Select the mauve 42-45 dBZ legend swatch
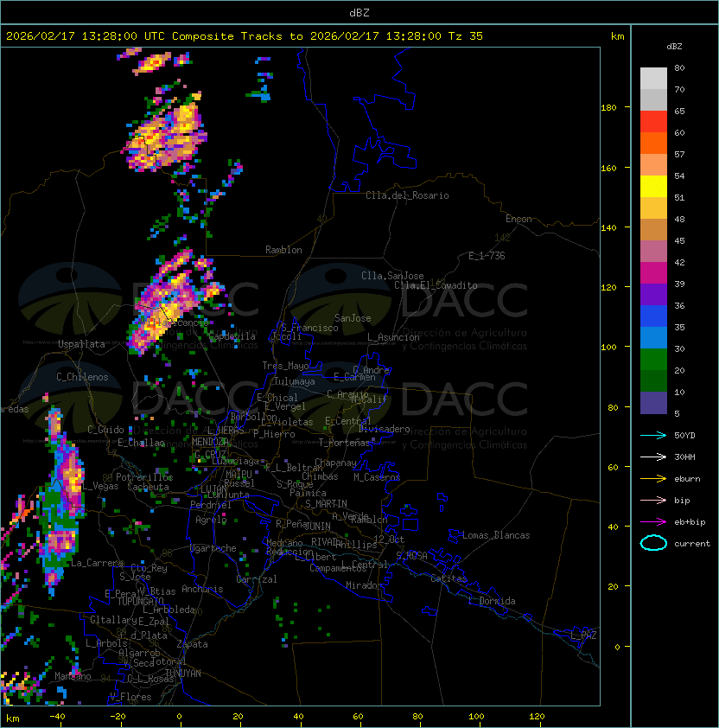Viewport: 719px width, 728px height. click(x=653, y=252)
